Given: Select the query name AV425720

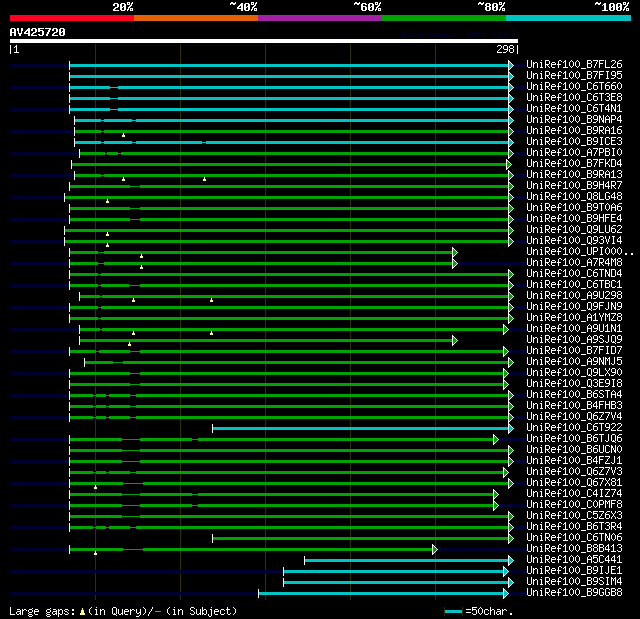Looking at the screenshot, I should 38,32.
